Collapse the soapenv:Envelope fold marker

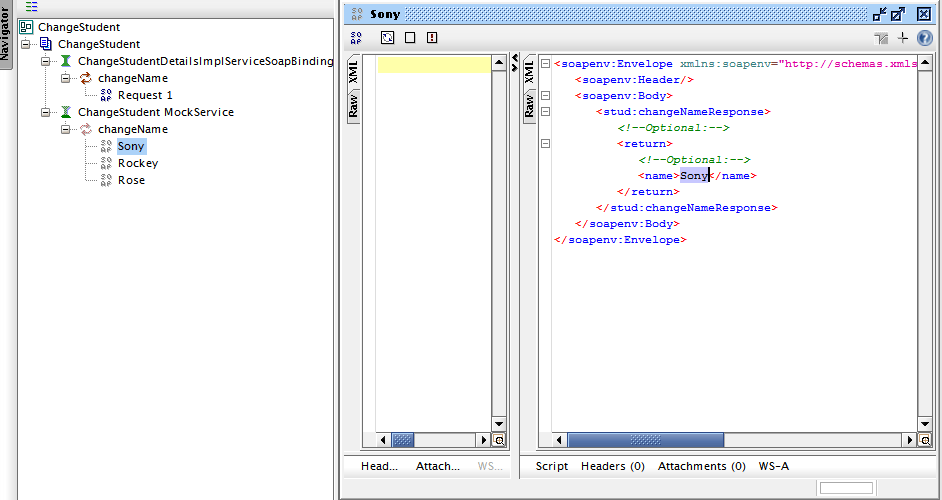pos(545,64)
